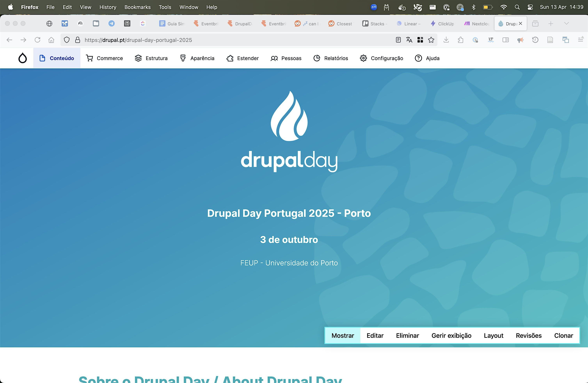Switch to the Closest Reddit tab
Viewport: 588px width, 383px height.
pyautogui.click(x=341, y=24)
